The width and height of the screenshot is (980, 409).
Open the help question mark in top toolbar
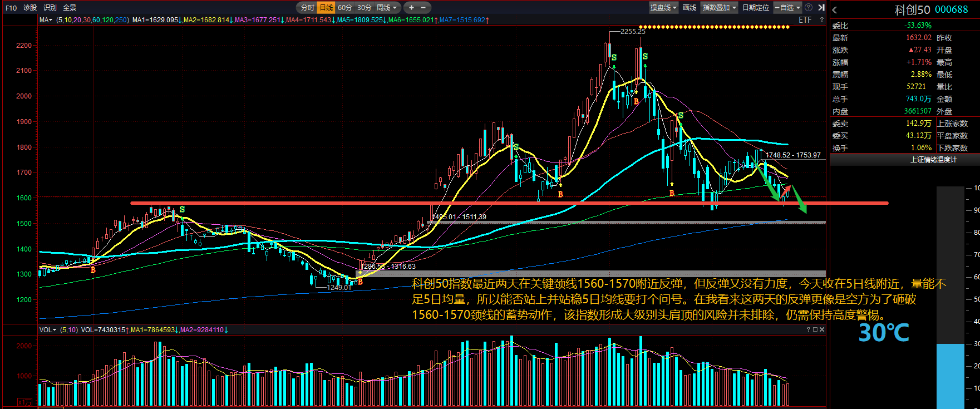tap(808, 8)
